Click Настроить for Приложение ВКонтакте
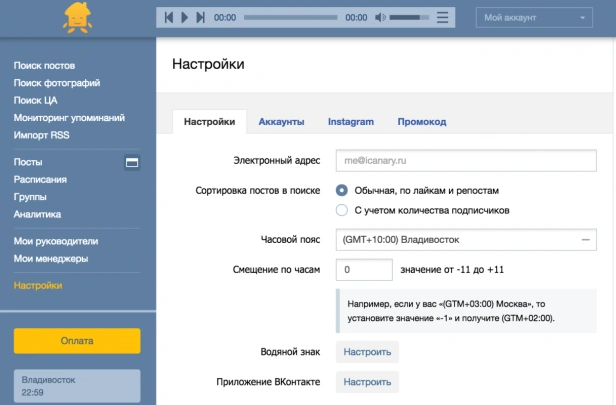Image resolution: width=616 pixels, height=405 pixels. click(367, 382)
